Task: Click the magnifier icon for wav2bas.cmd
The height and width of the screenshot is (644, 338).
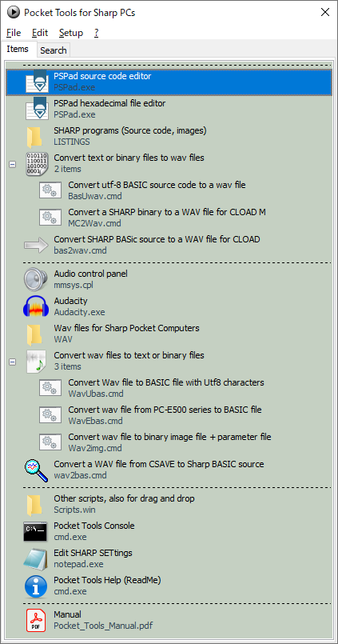Action: [36, 470]
